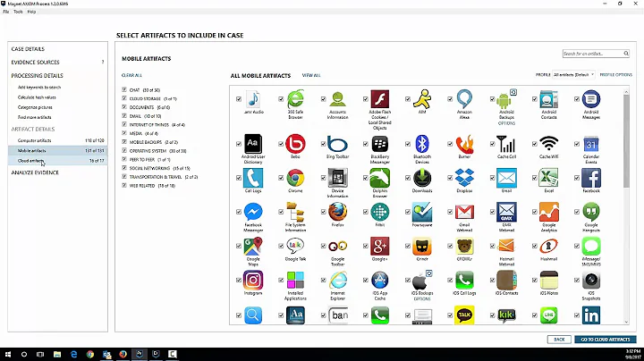Click the Foursquare artifact icon

coord(422,212)
